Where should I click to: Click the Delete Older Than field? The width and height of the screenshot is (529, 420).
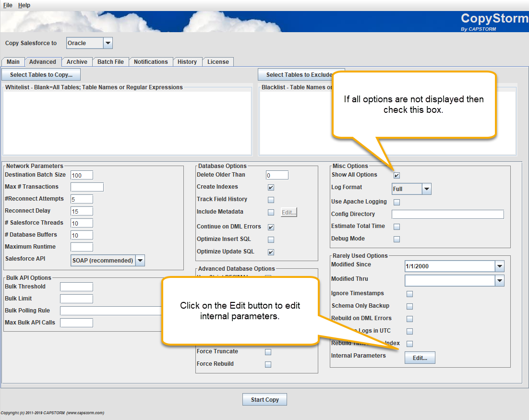point(277,175)
